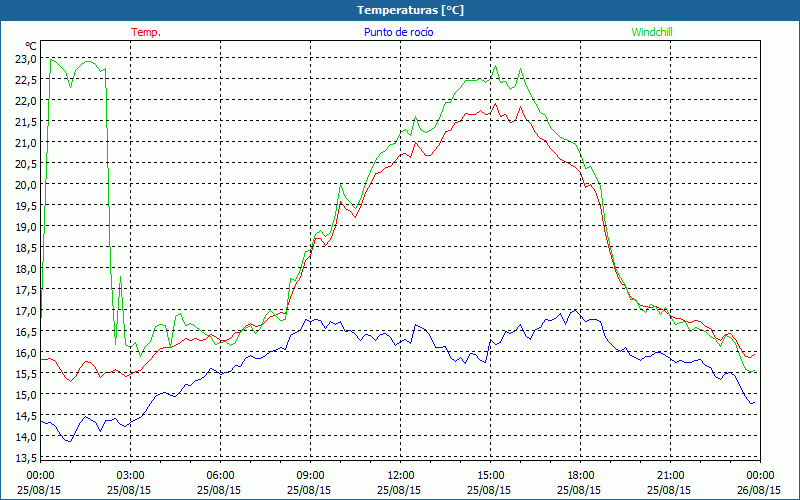Click the 12:00 time axis label
The image size is (800, 500).
tap(401, 476)
